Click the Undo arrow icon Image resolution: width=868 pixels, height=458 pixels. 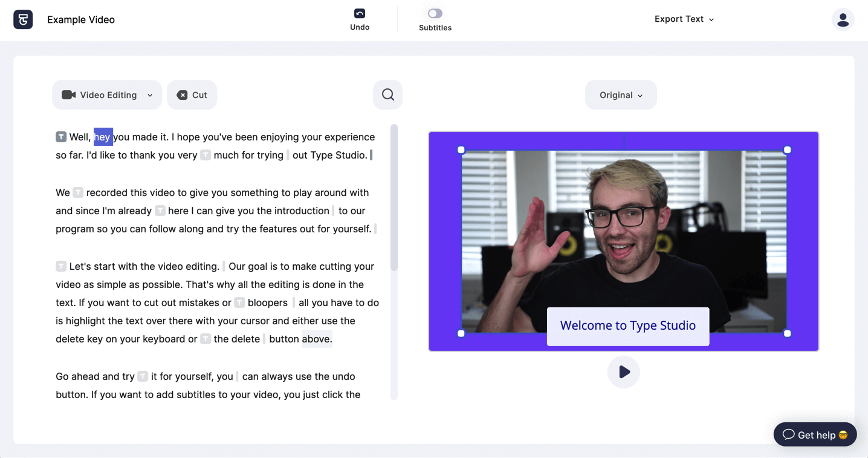[x=360, y=13]
